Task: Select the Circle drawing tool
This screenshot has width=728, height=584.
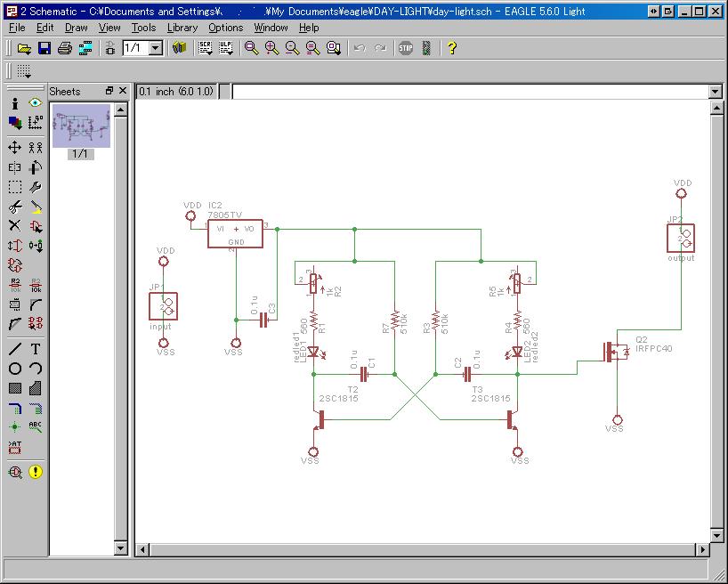Action: (15, 369)
